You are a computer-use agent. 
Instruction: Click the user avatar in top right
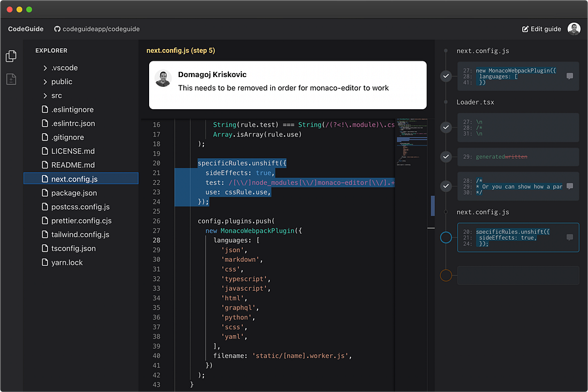[574, 29]
